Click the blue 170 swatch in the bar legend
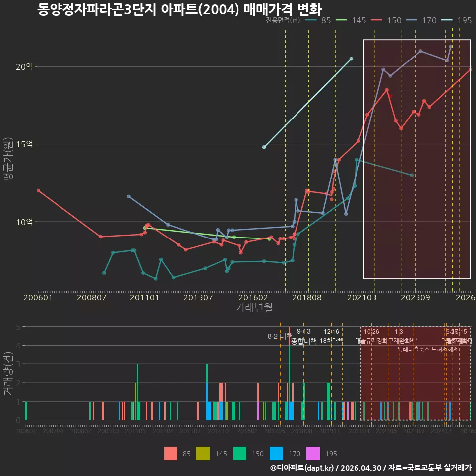Image resolution: width=476 pixels, height=476 pixels. click(x=276, y=453)
